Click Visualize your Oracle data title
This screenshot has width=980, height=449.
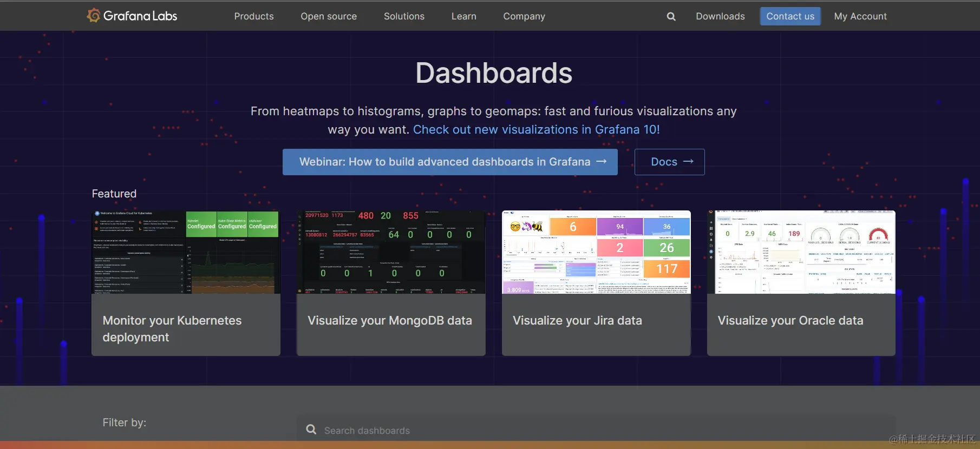pos(790,320)
